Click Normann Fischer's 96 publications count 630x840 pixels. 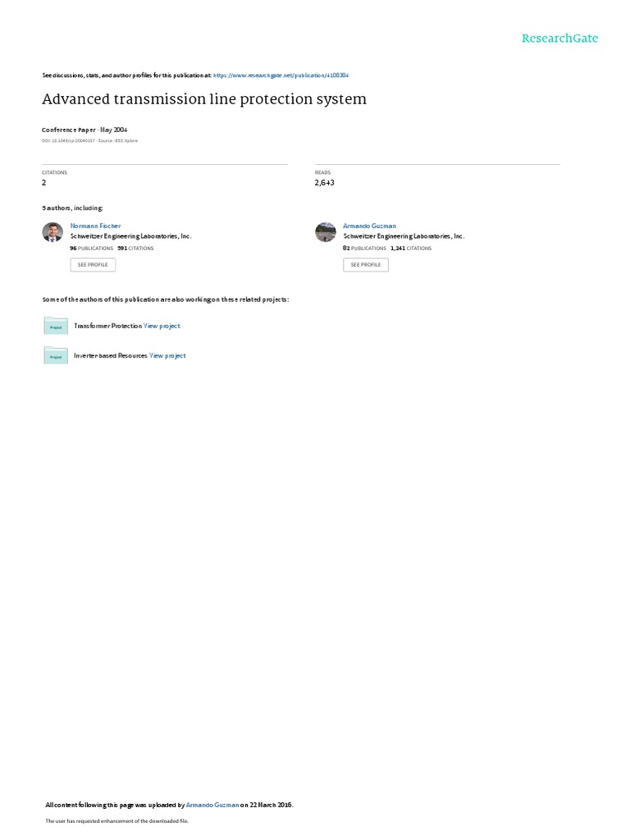coord(92,249)
